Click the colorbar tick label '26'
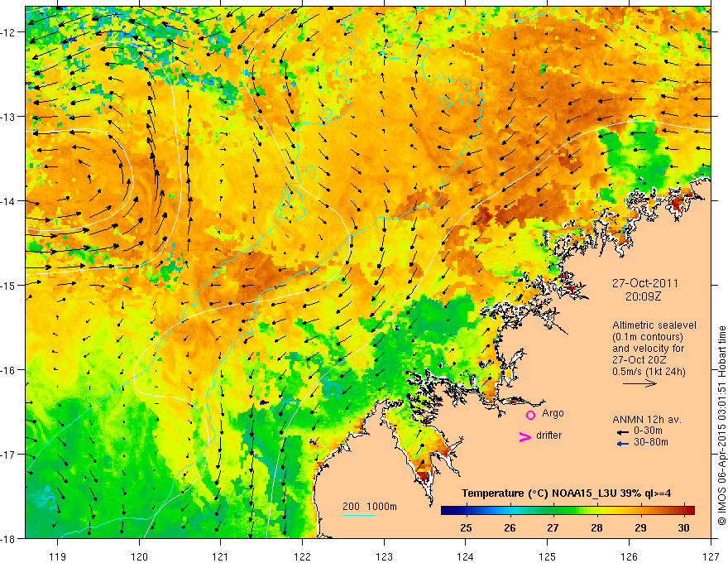This screenshot has width=728, height=563. [510, 527]
